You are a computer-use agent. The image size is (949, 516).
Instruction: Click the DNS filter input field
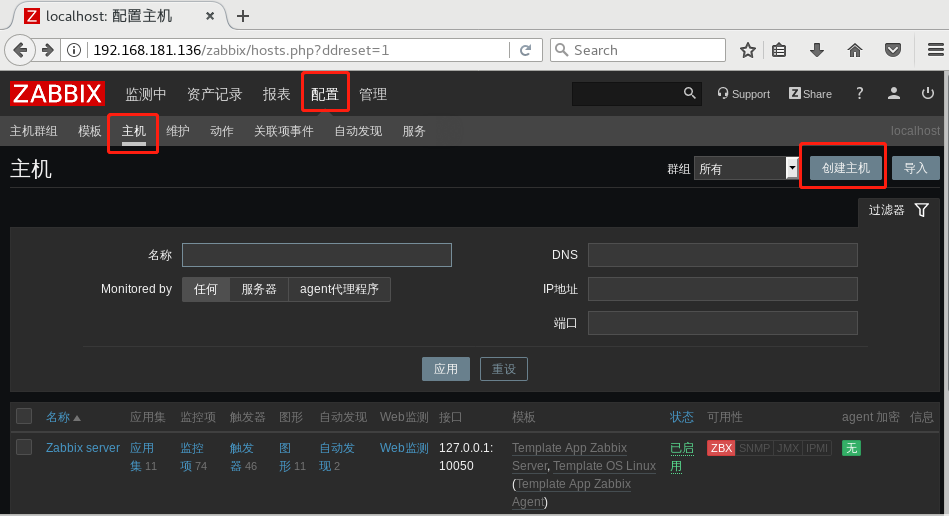723,255
